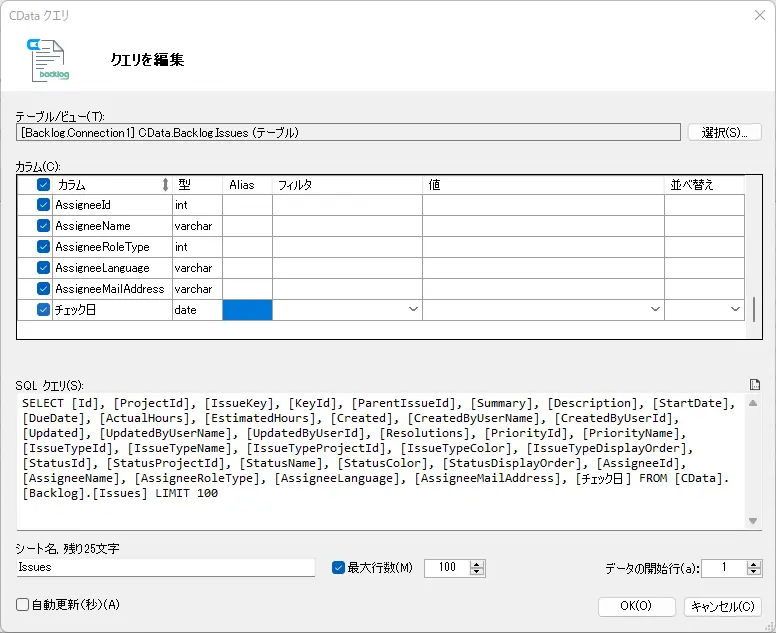Confirm with the OK(O) button
Screen dimensions: 776x633
point(636,606)
